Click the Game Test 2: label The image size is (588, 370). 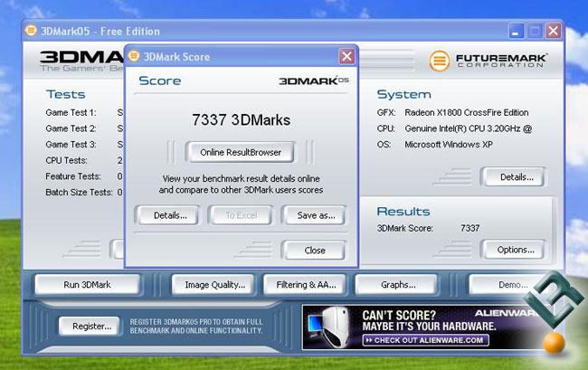click(71, 128)
